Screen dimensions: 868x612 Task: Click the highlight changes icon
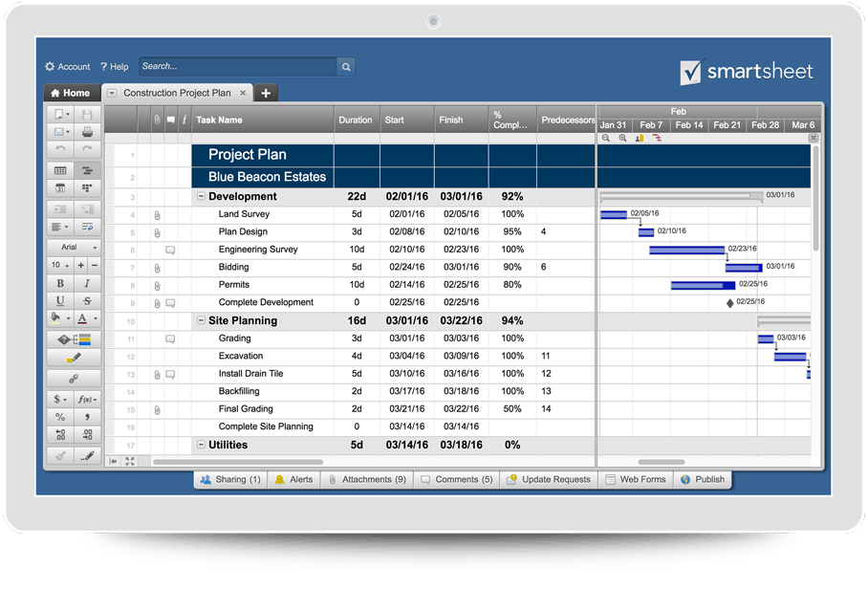(75, 358)
